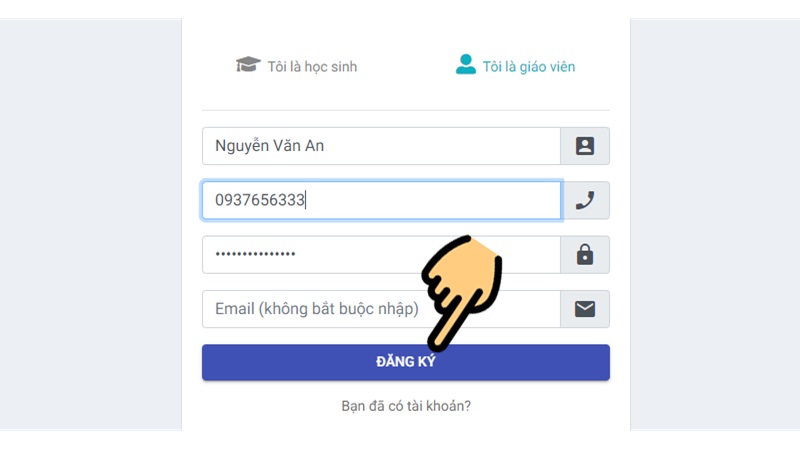Click the phone handset icon
The height and width of the screenshot is (450, 800).
585,200
